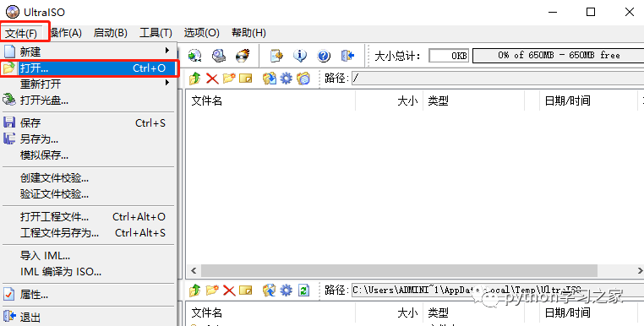Open the 选项(O) menu

(201, 33)
